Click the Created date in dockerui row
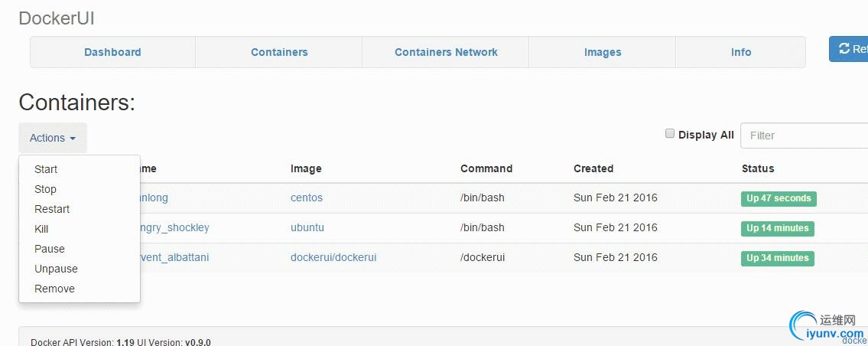This screenshot has height=346, width=868. (x=615, y=257)
